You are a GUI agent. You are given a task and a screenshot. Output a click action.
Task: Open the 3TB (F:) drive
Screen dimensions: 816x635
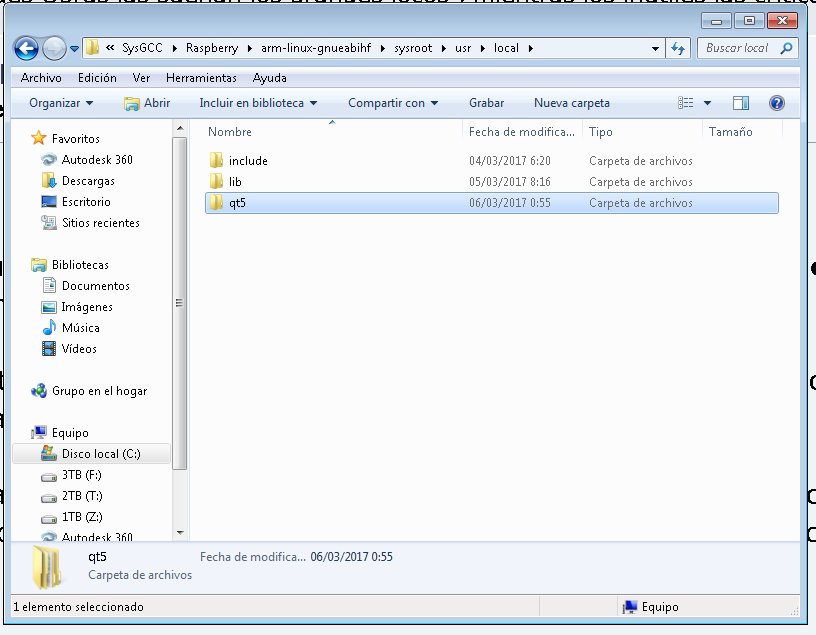[x=82, y=474]
